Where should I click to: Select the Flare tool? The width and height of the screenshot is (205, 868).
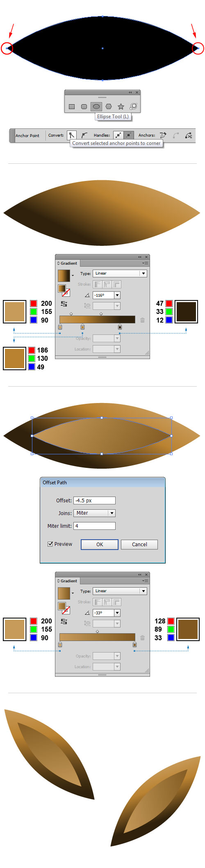(133, 107)
